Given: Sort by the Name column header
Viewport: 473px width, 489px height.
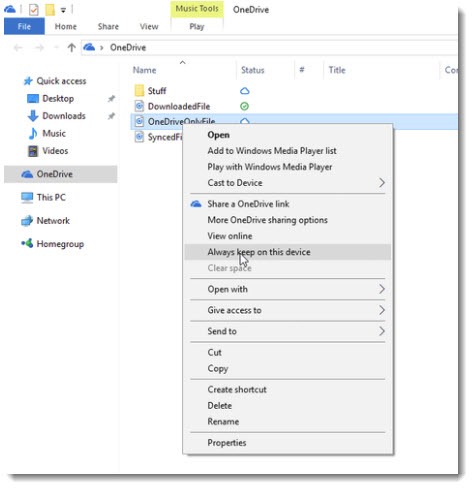Looking at the screenshot, I should [x=144, y=70].
